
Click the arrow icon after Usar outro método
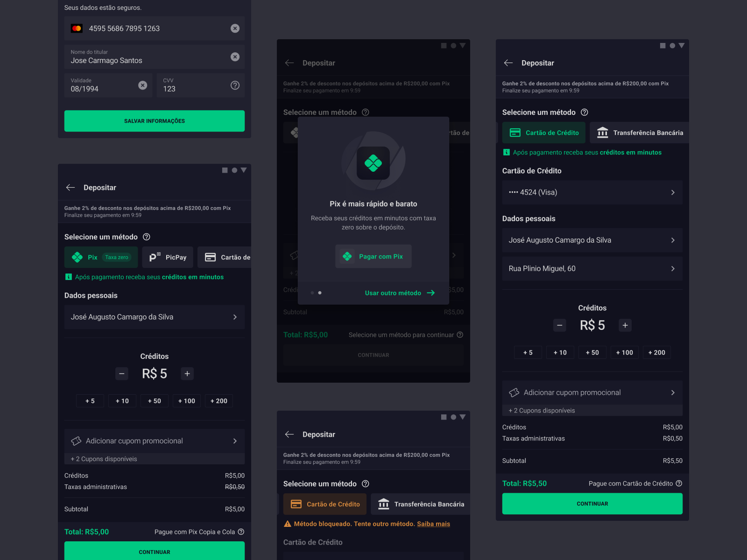click(x=431, y=293)
